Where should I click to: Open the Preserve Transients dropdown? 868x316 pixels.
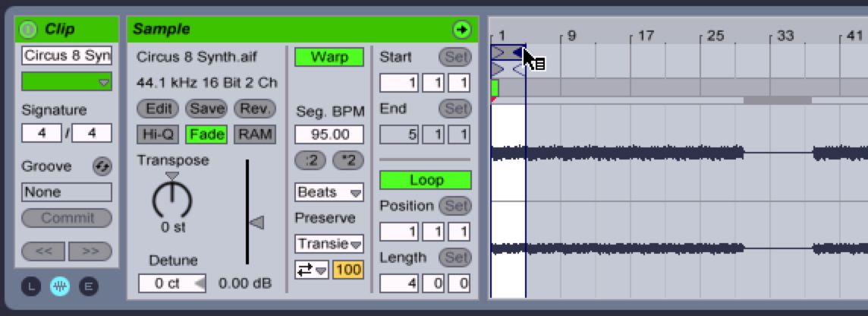[329, 243]
